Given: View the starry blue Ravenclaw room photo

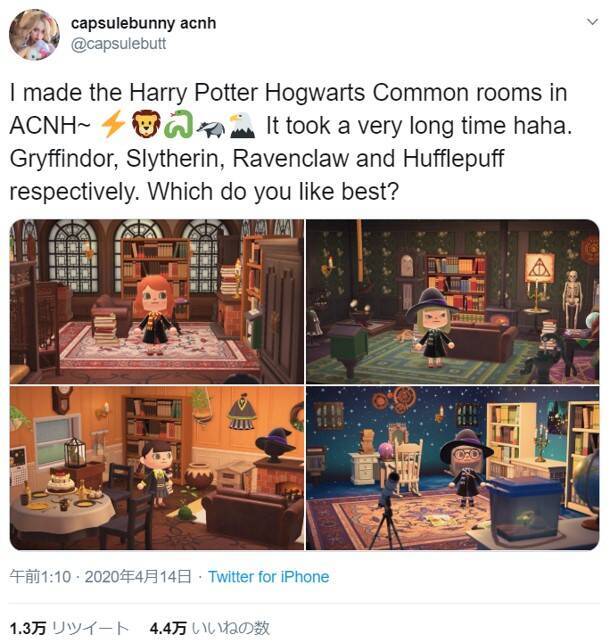Looking at the screenshot, I should [x=453, y=468].
